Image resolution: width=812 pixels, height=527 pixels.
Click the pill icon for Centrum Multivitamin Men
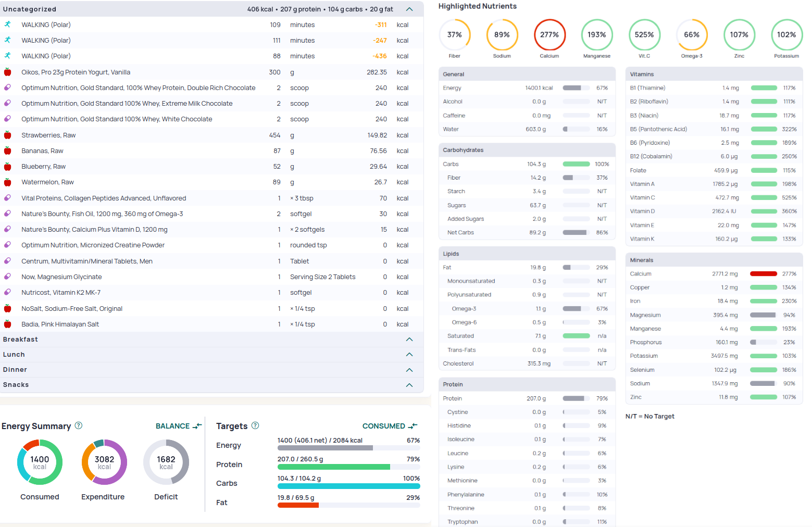click(x=7, y=261)
